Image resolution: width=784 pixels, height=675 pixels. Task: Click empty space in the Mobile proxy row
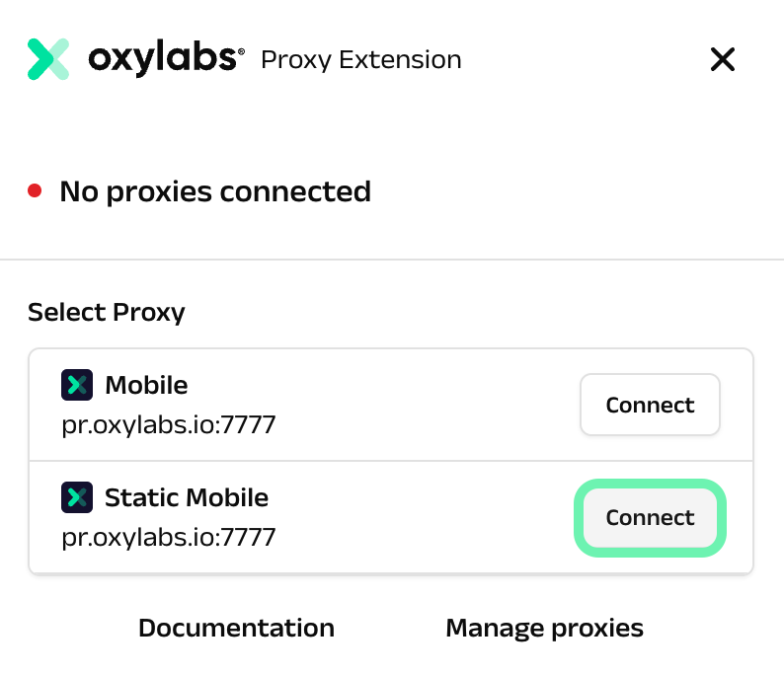pyautogui.click(x=425, y=405)
